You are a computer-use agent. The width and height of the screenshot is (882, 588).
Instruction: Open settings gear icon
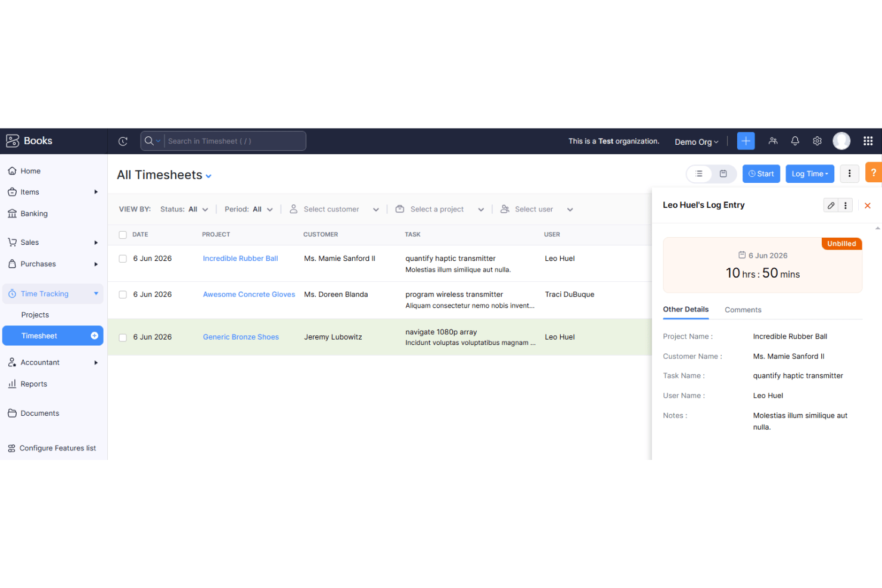(x=817, y=141)
